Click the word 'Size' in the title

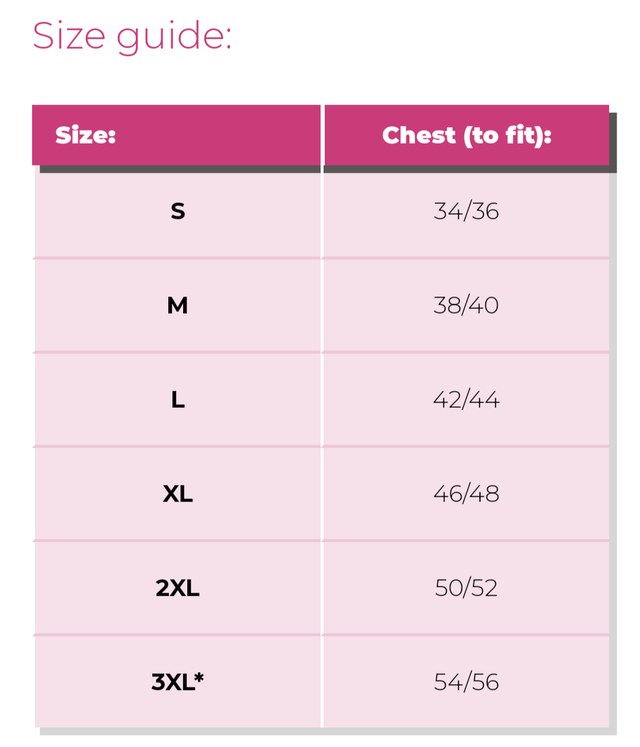pyautogui.click(x=69, y=36)
